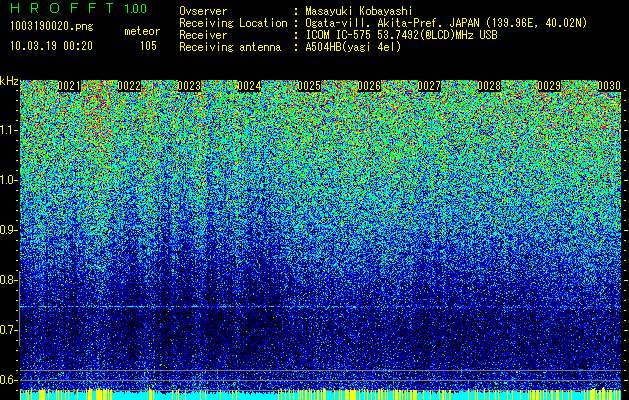Screen dimensions: 629x400
Task: Click the Receiver field label
Action: [x=203, y=35]
